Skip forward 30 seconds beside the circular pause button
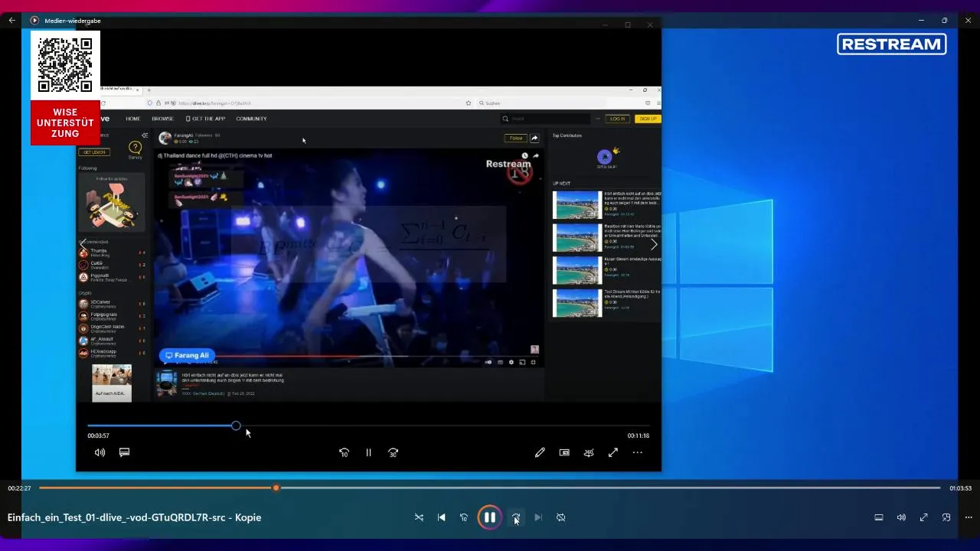This screenshot has width=980, height=551. [x=516, y=517]
